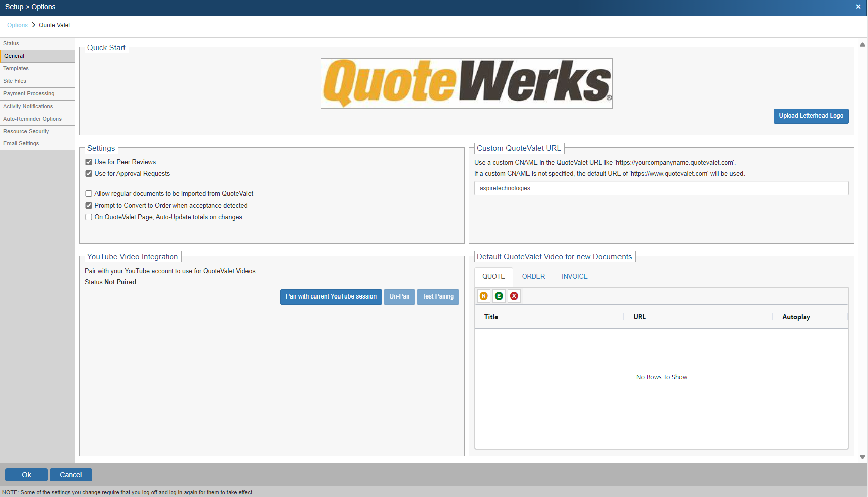Close the Setup Options window
This screenshot has width=868, height=497.
click(x=858, y=7)
